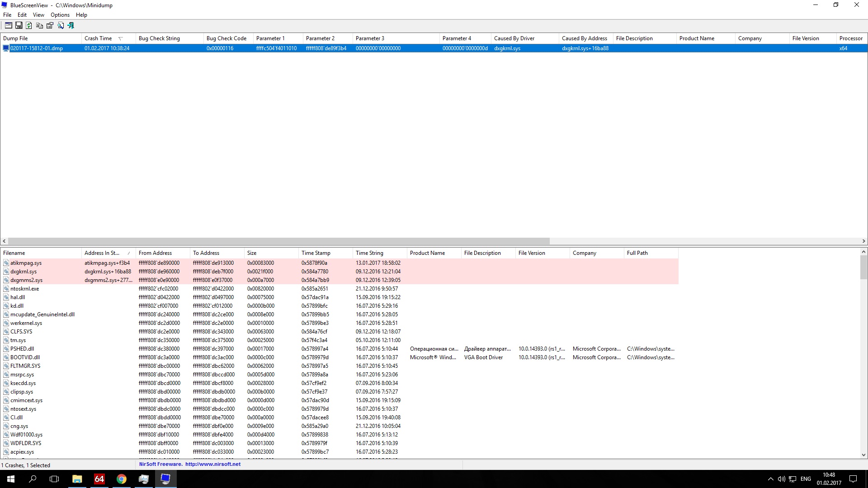The image size is (868, 488).
Task: Select the 020117-15812-01.dmp dump row
Action: pyautogui.click(x=37, y=48)
